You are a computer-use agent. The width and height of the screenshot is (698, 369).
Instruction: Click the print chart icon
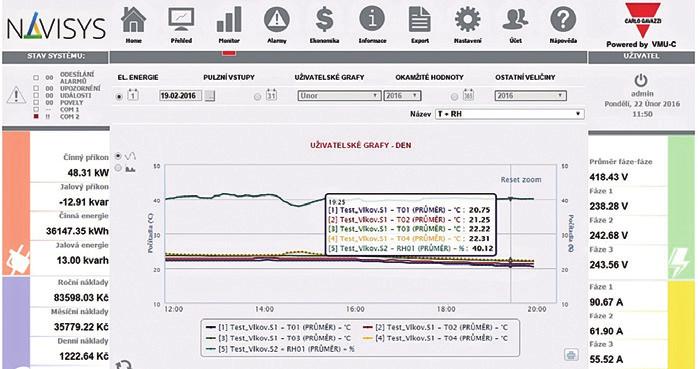point(571,355)
